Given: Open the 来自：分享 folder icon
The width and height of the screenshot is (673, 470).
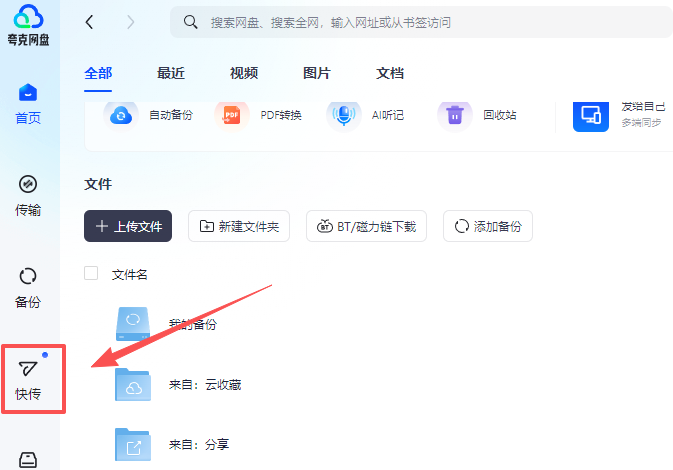Looking at the screenshot, I should 133,445.
